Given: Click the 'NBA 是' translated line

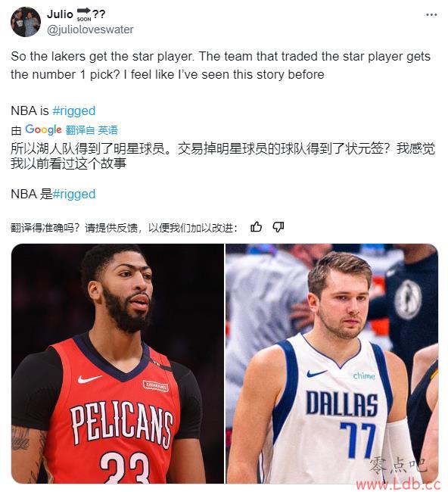Looking at the screenshot, I should coord(53,194).
